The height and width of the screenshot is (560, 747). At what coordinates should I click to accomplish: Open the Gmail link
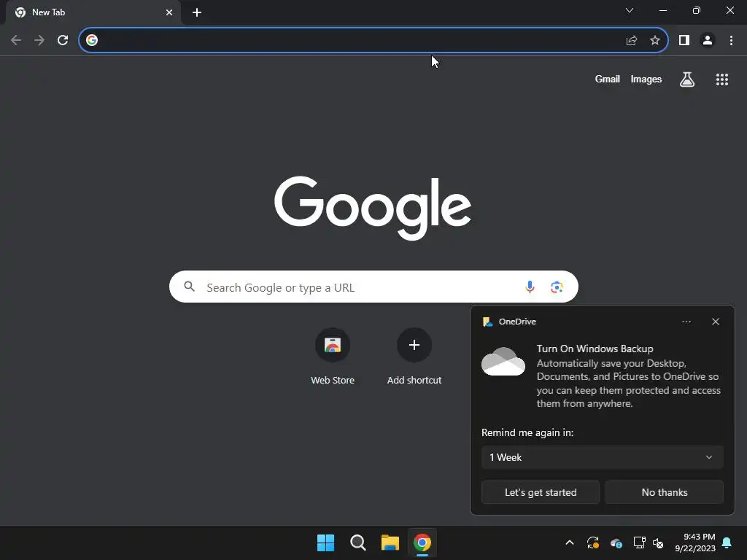608,79
